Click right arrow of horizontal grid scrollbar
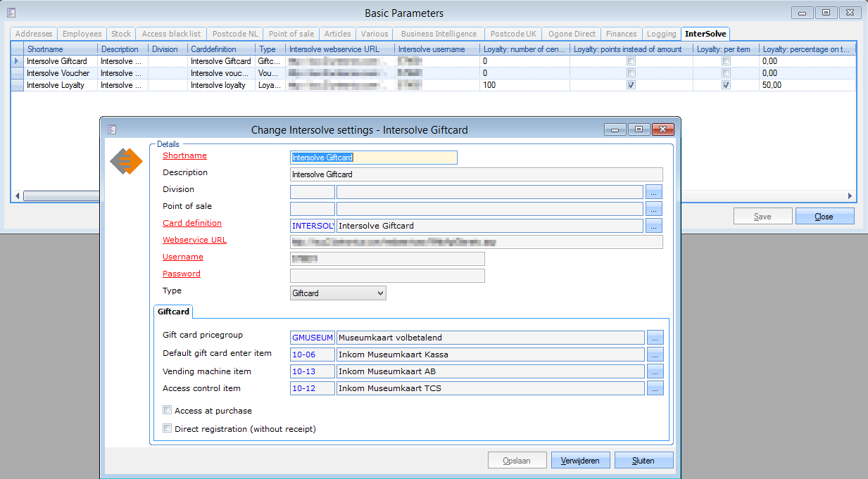 (x=850, y=196)
